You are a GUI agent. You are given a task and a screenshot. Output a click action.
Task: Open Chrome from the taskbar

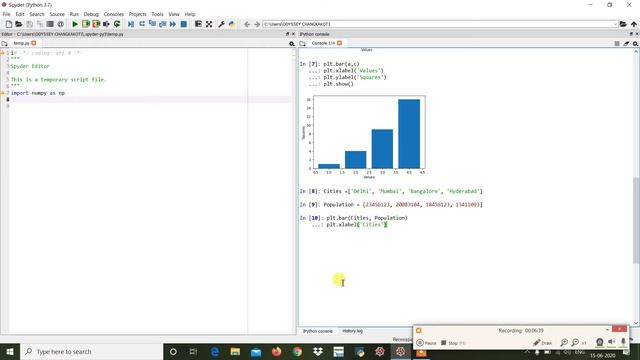(x=297, y=351)
